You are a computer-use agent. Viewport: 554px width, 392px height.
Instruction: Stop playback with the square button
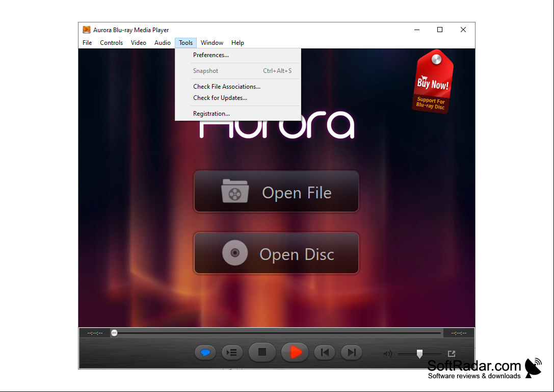click(262, 352)
